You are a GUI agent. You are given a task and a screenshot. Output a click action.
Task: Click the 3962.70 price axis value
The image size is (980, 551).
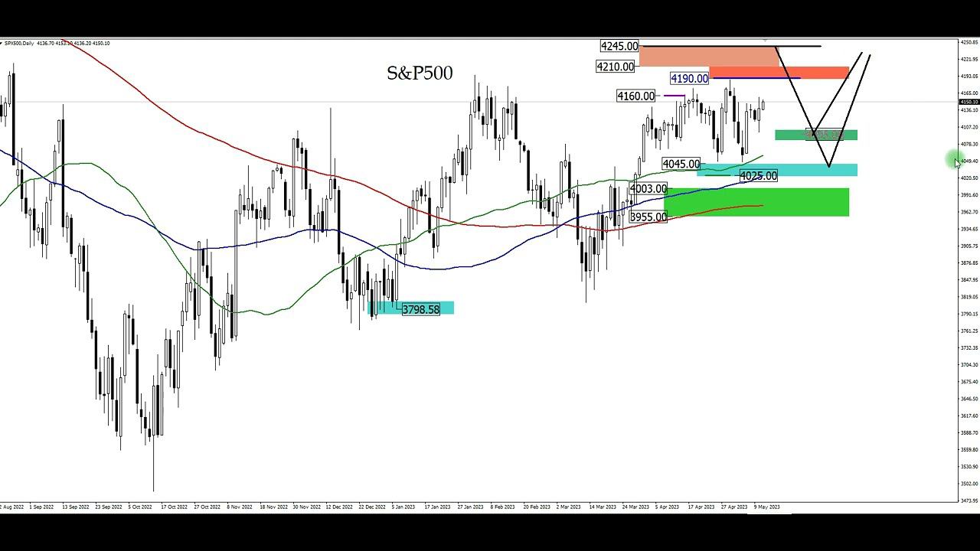[969, 211]
